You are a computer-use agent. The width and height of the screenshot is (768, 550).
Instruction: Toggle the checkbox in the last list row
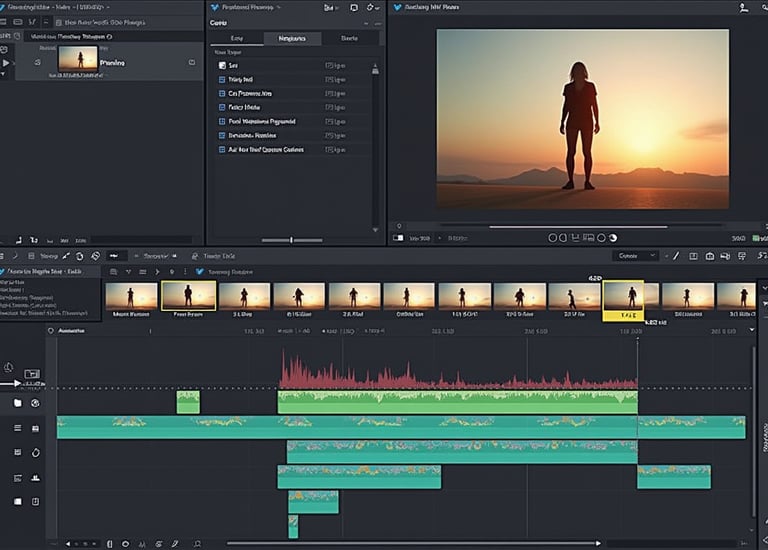pyautogui.click(x=222, y=149)
